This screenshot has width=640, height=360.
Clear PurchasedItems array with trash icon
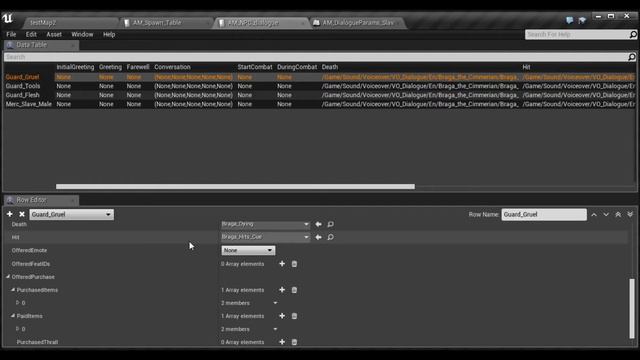click(294, 290)
